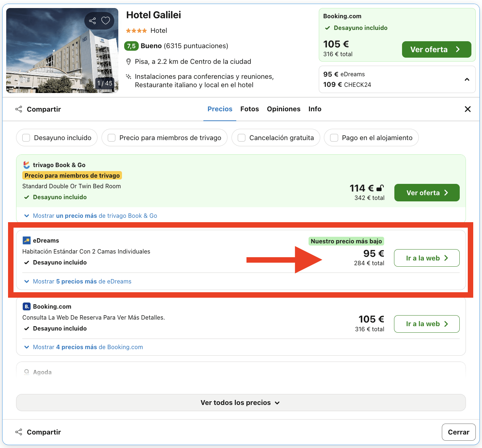Open the Opiniones tab

tap(284, 109)
